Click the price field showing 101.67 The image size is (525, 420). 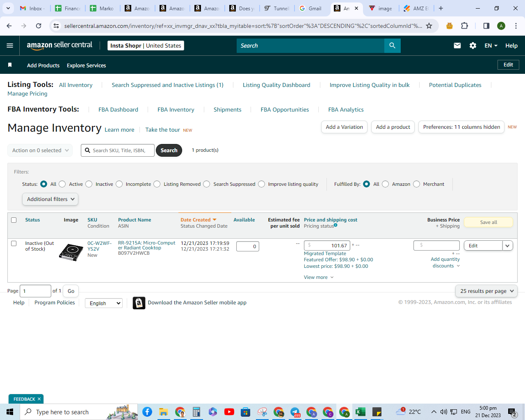(x=327, y=246)
